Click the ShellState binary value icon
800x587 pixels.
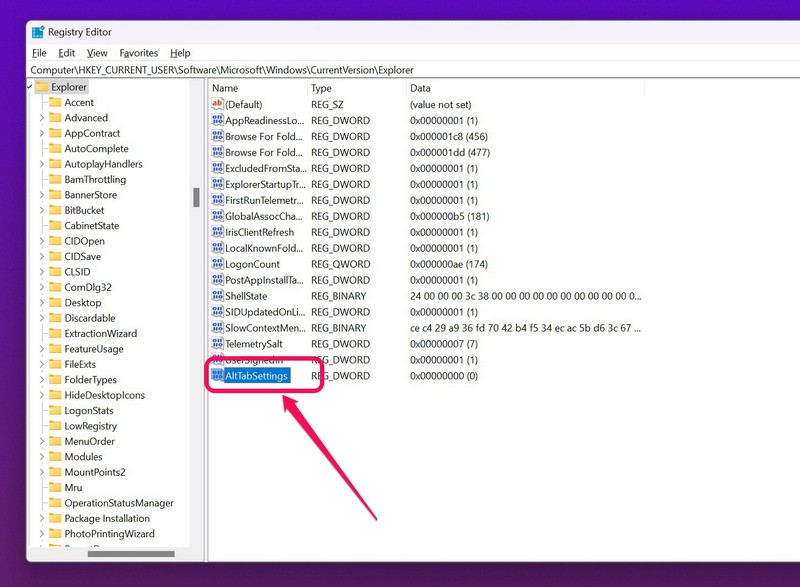coord(217,296)
